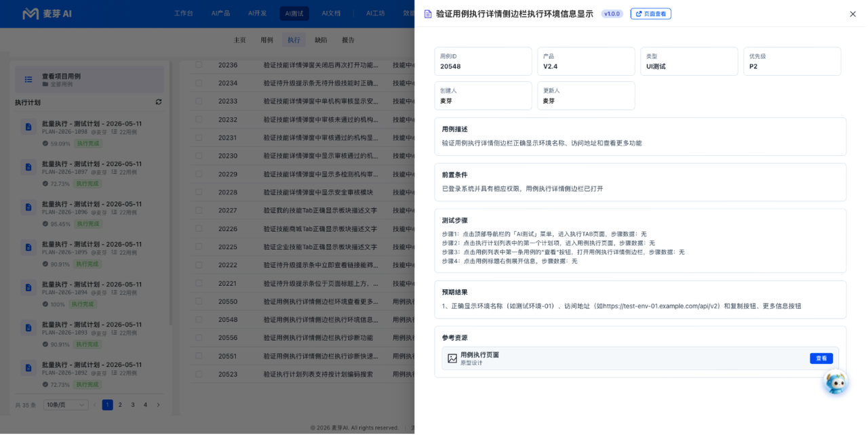The width and height of the screenshot is (868, 435).
Task: Select page 3 in pagination
Action: [133, 405]
